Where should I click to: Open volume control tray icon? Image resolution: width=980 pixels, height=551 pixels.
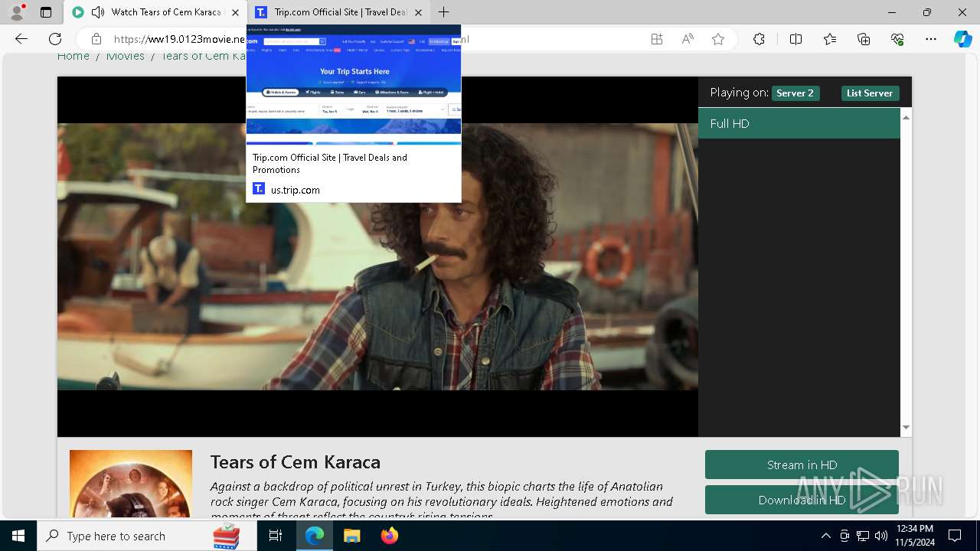[x=881, y=536]
